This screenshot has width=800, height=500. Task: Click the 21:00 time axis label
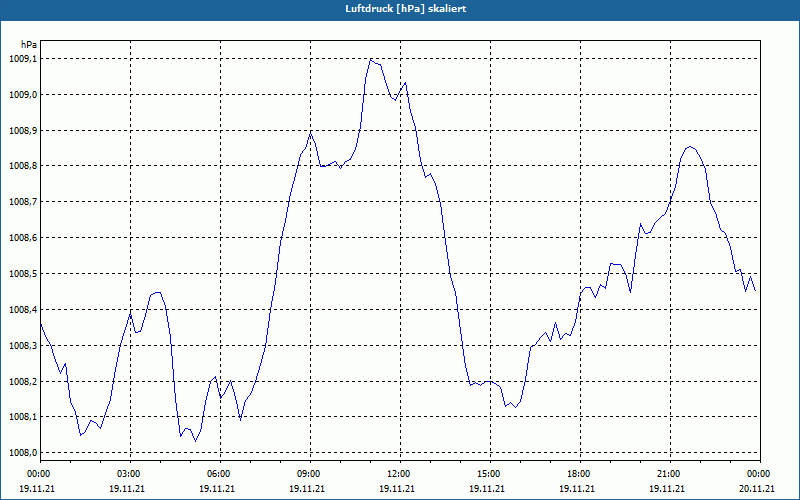click(x=670, y=474)
